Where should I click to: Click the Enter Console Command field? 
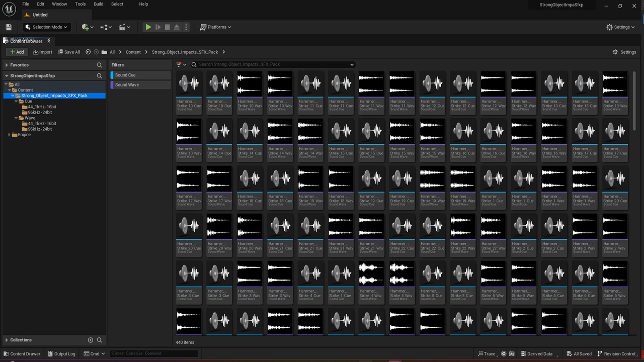153,353
